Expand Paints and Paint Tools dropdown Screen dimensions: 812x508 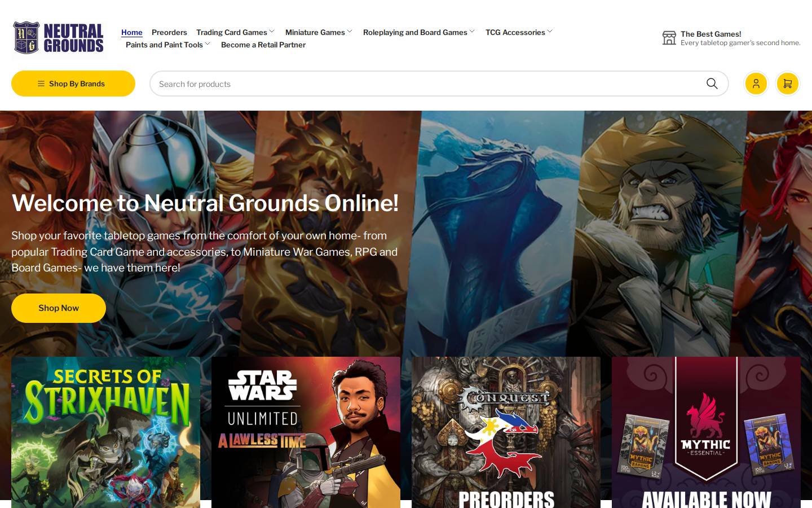click(x=168, y=45)
